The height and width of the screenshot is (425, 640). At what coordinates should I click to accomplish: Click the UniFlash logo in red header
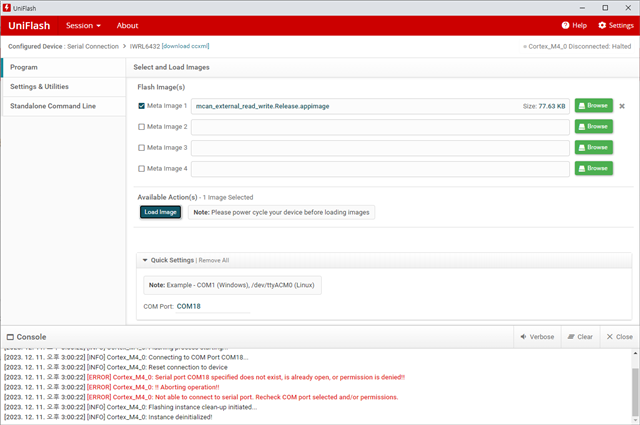point(29,25)
